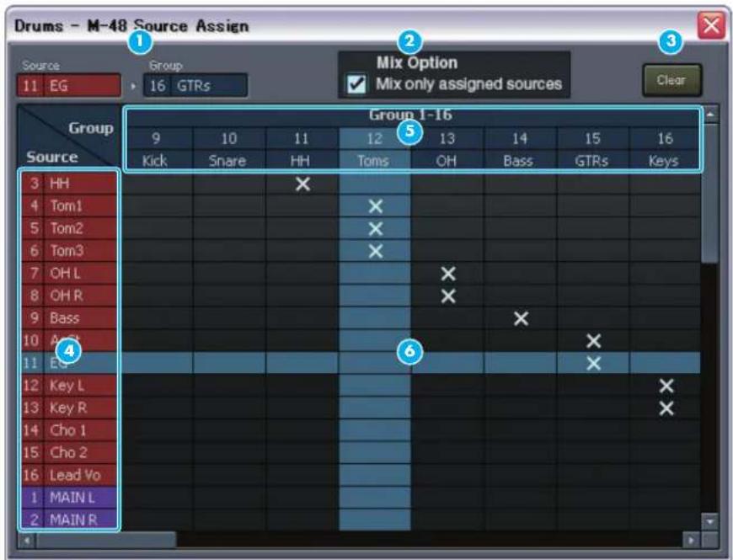Select source row 14 Cho 1

(69, 430)
